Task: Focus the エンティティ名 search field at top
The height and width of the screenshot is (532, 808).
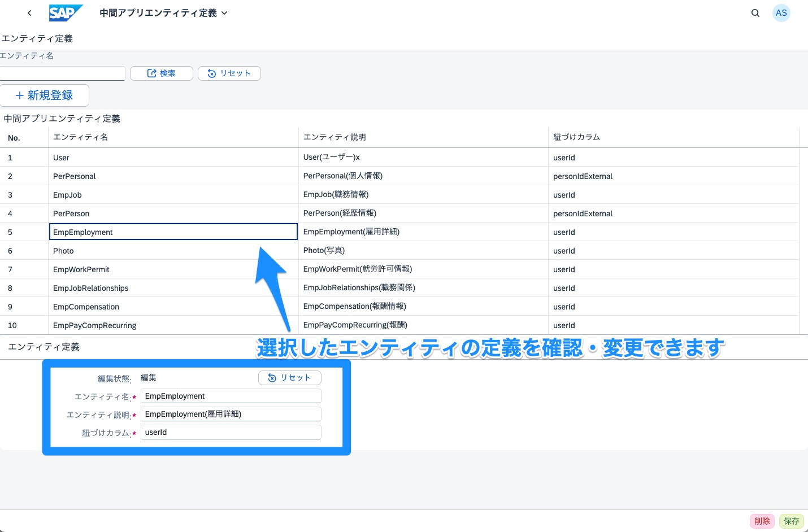Action: tap(62, 73)
